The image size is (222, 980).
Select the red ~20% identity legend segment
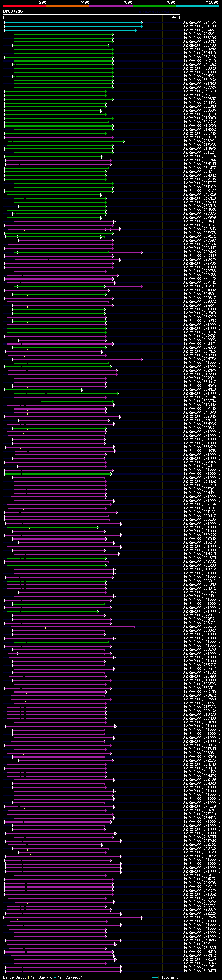click(x=25, y=6)
